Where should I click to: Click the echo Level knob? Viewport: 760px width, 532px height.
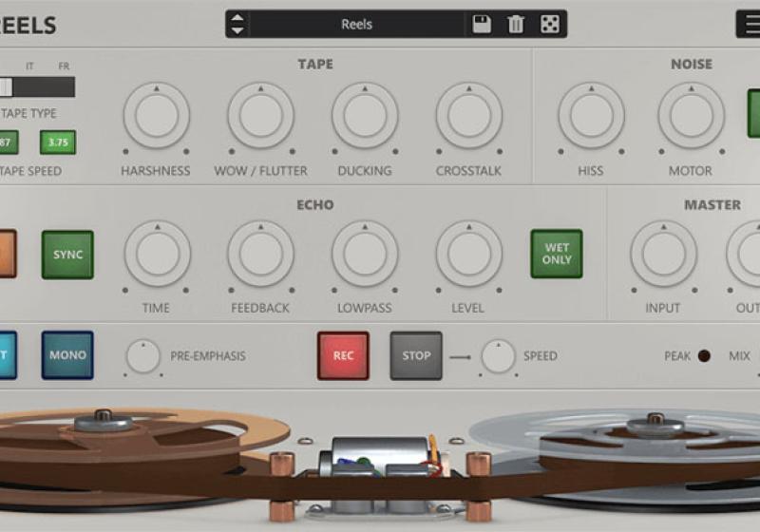tap(468, 254)
